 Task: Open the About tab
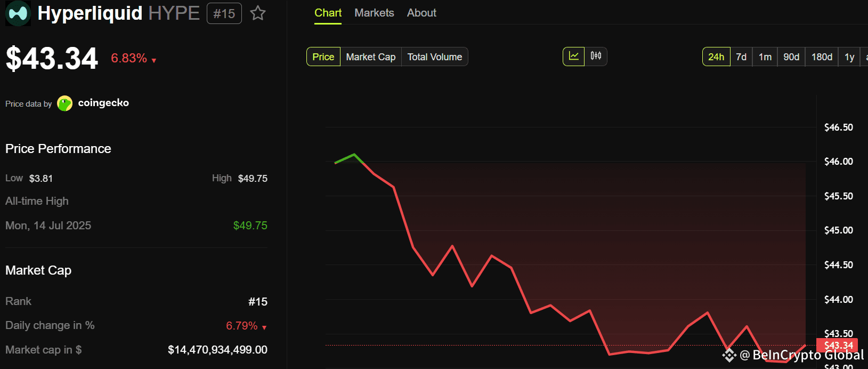coord(421,13)
